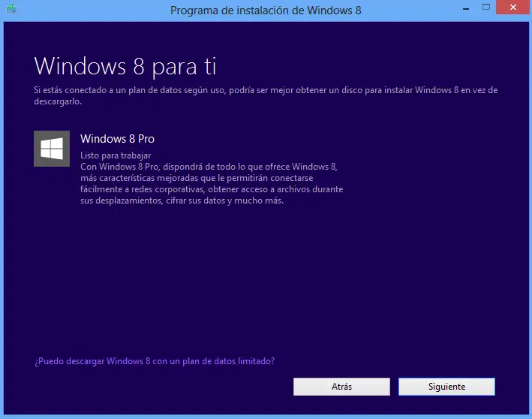Minimize the setup program window
The image size is (532, 419).
pyautogui.click(x=466, y=8)
